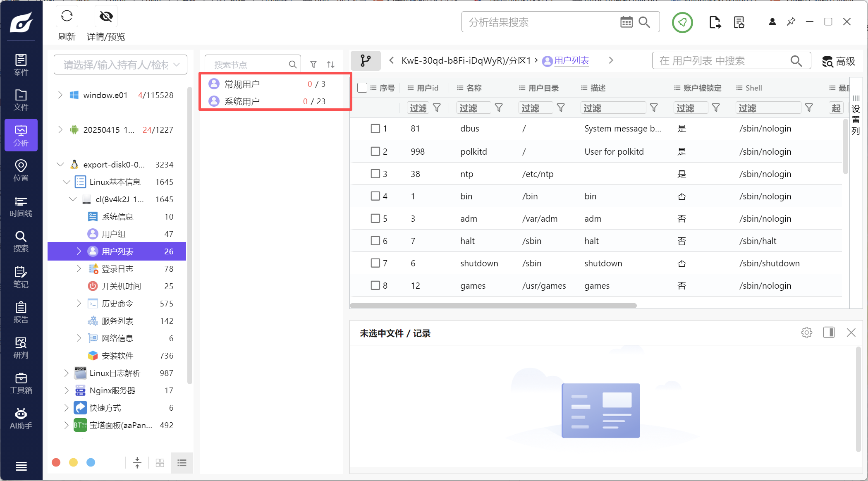Open calendar date picker in search box

pos(626,22)
